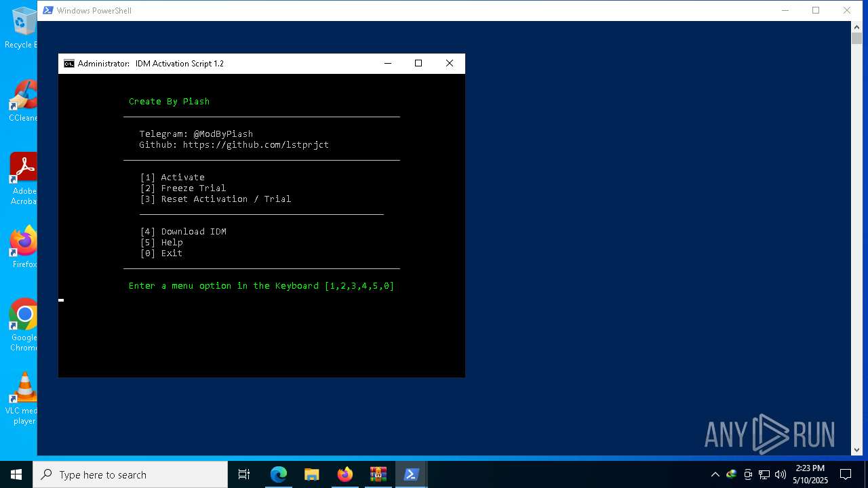Close the Windows PowerShell window
Screen dimensions: 868x488
tap(847, 10)
